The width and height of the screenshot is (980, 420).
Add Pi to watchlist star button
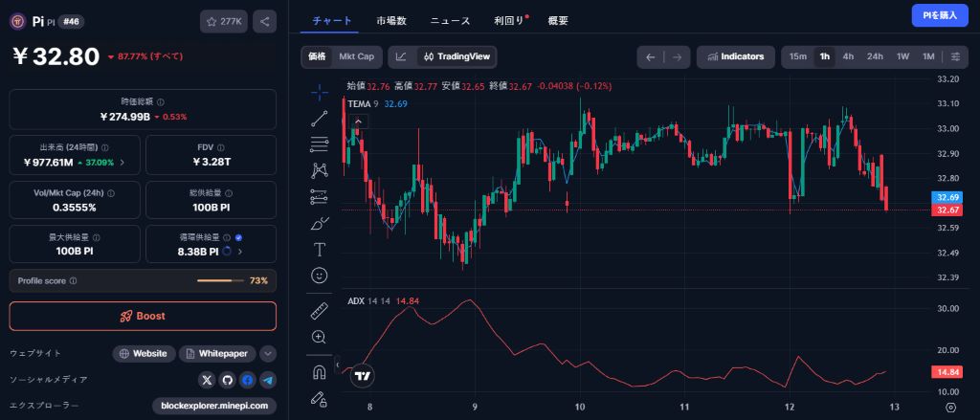[x=224, y=21]
